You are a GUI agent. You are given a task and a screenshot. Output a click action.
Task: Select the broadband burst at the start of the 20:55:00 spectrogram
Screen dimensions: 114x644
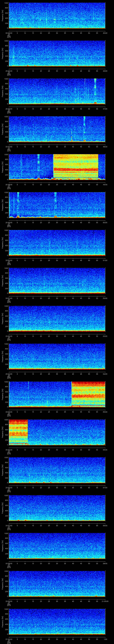click(18, 432)
